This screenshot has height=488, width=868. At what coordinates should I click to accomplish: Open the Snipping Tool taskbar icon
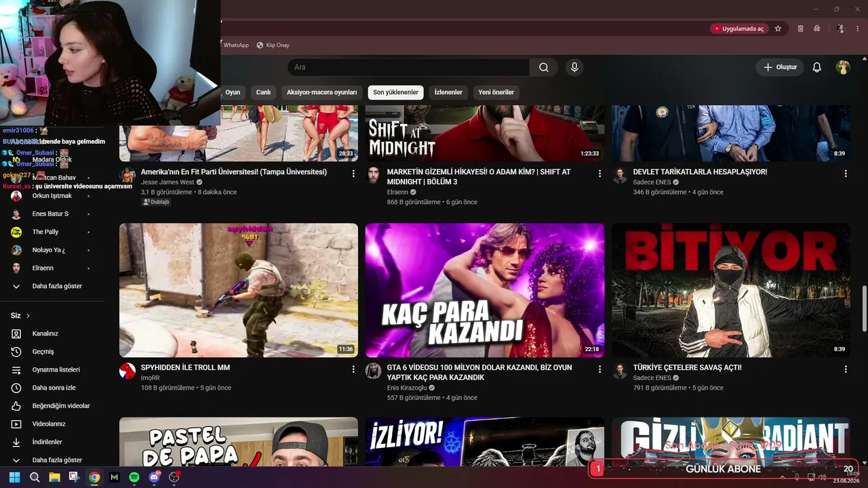click(74, 477)
